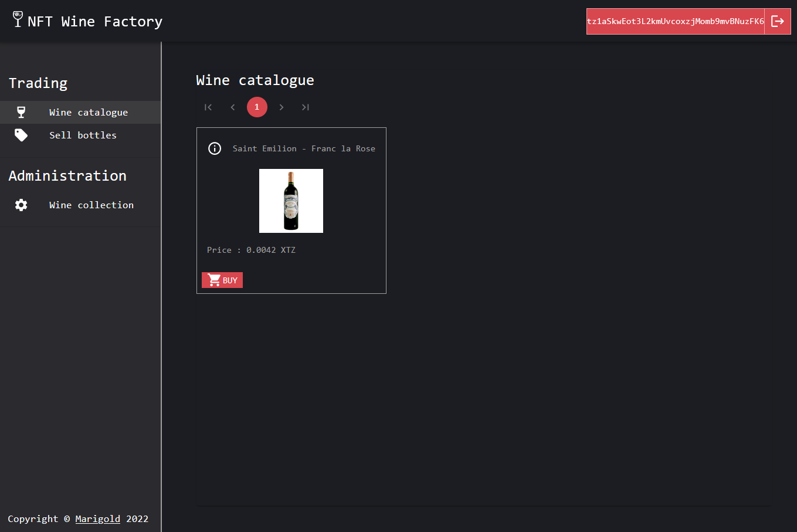Select the Saint Emilion - Franc la Rose title

pos(303,148)
